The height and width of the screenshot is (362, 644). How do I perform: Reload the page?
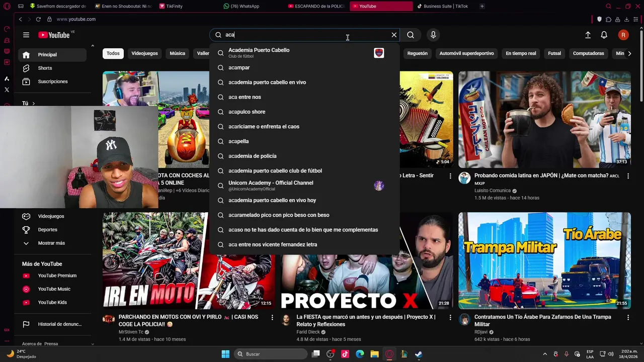click(38, 19)
